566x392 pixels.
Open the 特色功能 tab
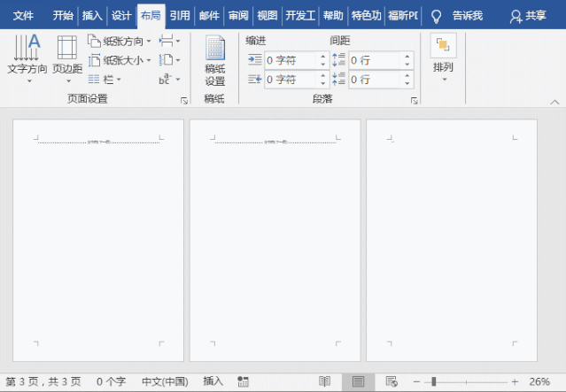click(366, 16)
